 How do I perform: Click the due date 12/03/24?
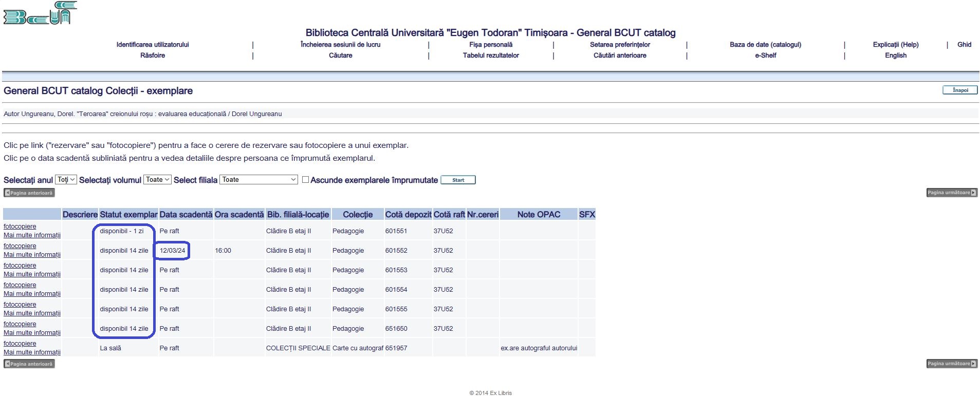click(x=172, y=251)
